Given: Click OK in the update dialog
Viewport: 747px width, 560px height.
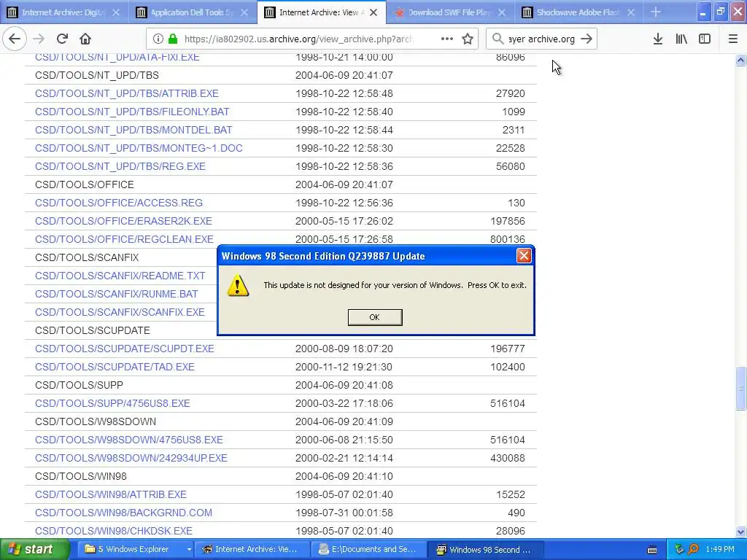Looking at the screenshot, I should 375,317.
